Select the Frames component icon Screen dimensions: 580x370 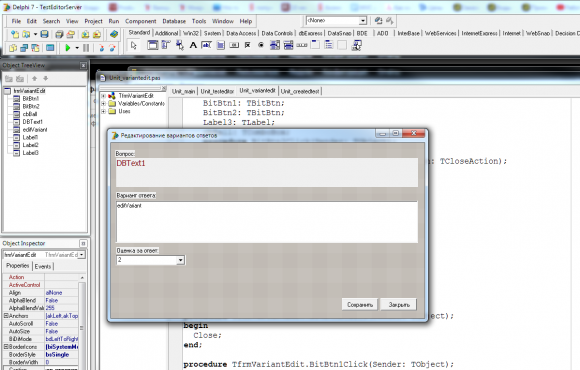click(x=152, y=45)
